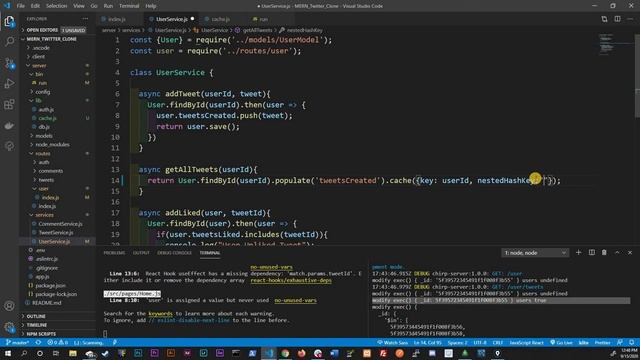The image size is (640, 360).
Task: Switch to the Debug Console tab
Action: pyautogui.click(x=174, y=253)
